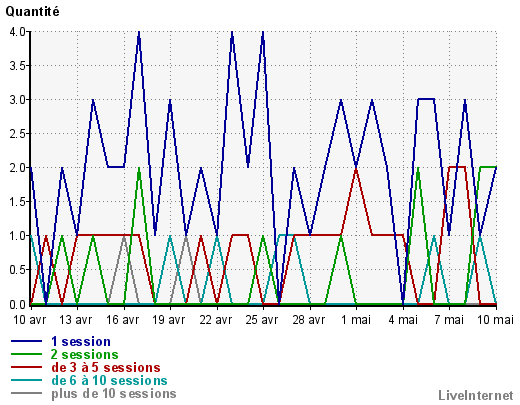Click the '10 mai' date label
Viewport: 520px width, 405px height.
tap(495, 320)
